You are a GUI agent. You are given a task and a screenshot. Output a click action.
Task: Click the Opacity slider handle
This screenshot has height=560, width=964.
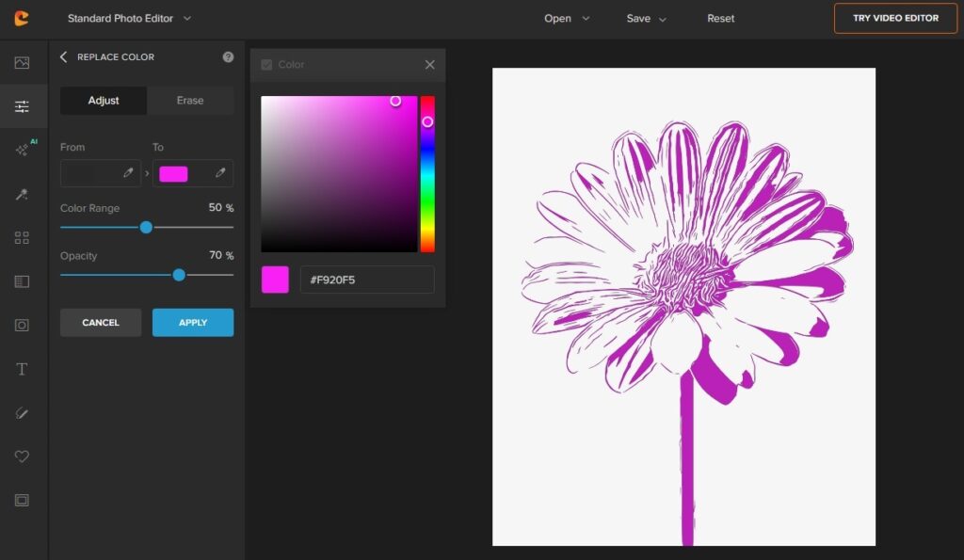[x=179, y=275]
